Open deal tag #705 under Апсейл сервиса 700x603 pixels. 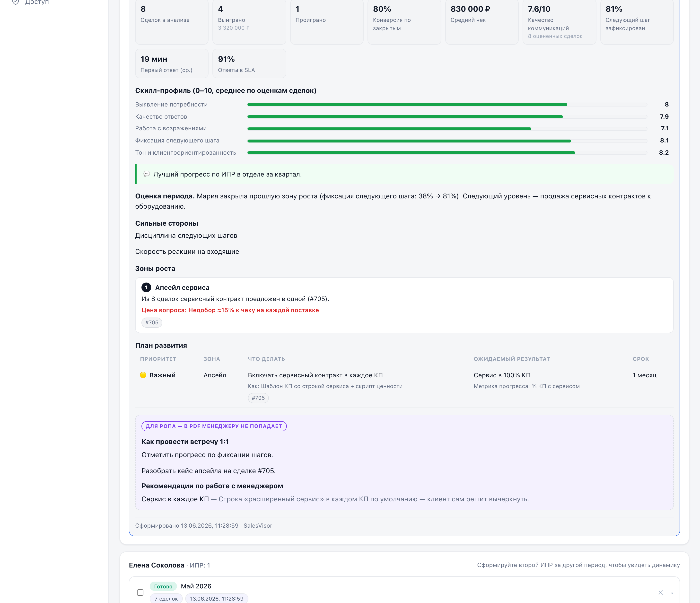pos(152,322)
